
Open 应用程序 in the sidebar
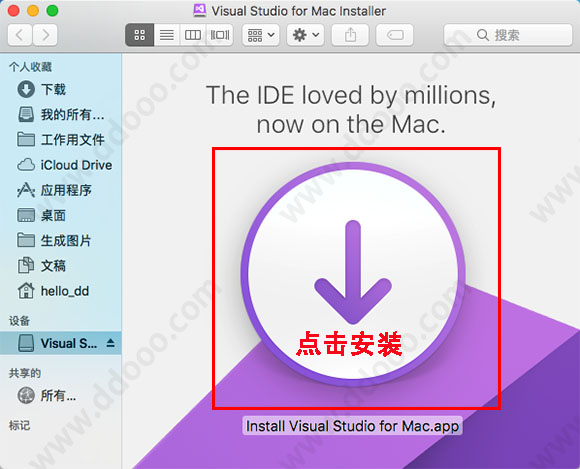(x=61, y=190)
